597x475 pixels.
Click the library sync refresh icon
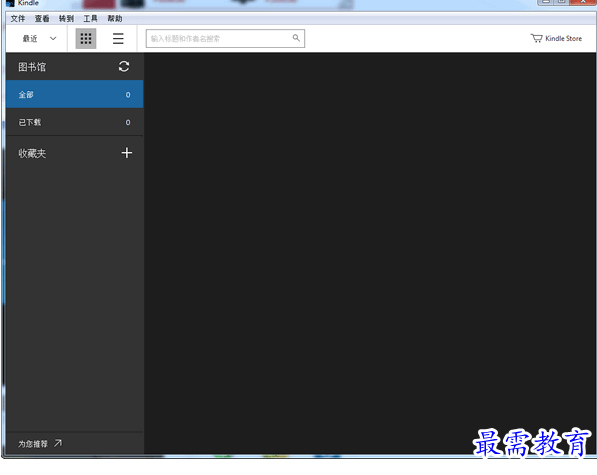point(124,67)
